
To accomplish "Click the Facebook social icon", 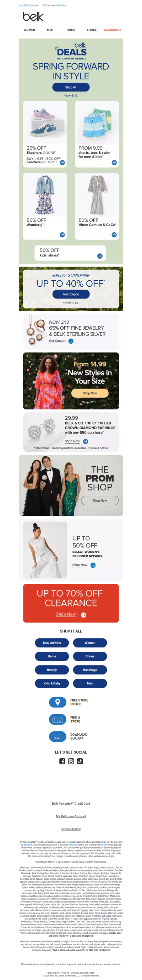I will pyautogui.click(x=62, y=761).
